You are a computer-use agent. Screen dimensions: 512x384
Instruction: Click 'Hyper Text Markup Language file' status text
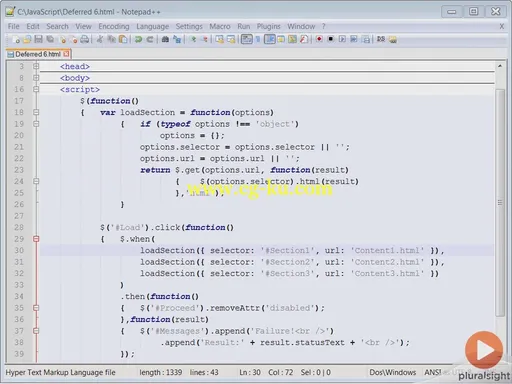[60, 372]
